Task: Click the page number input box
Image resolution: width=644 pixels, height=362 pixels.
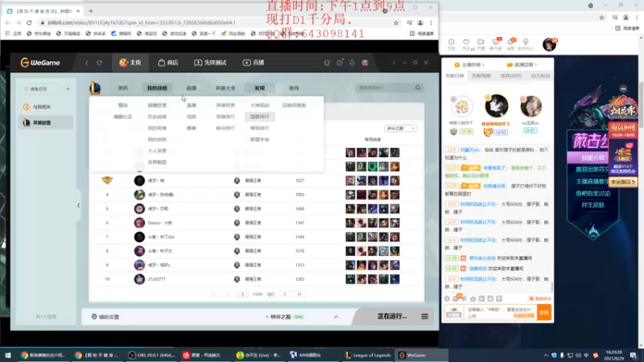Action: (242, 294)
